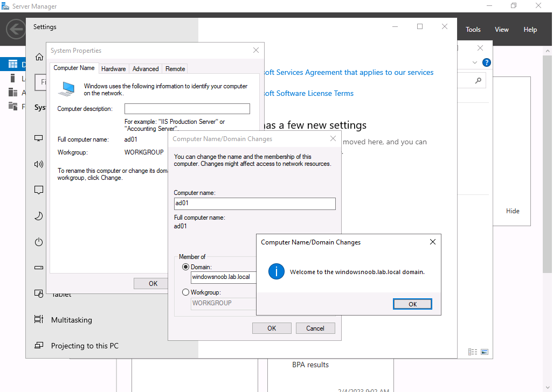
Task: Click the domain field with windowsnoob.lab.local
Action: tap(223, 277)
